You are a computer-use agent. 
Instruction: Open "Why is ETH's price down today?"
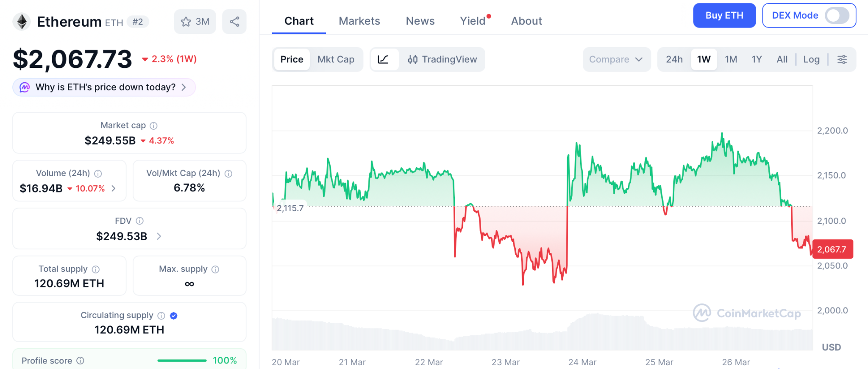click(x=104, y=87)
